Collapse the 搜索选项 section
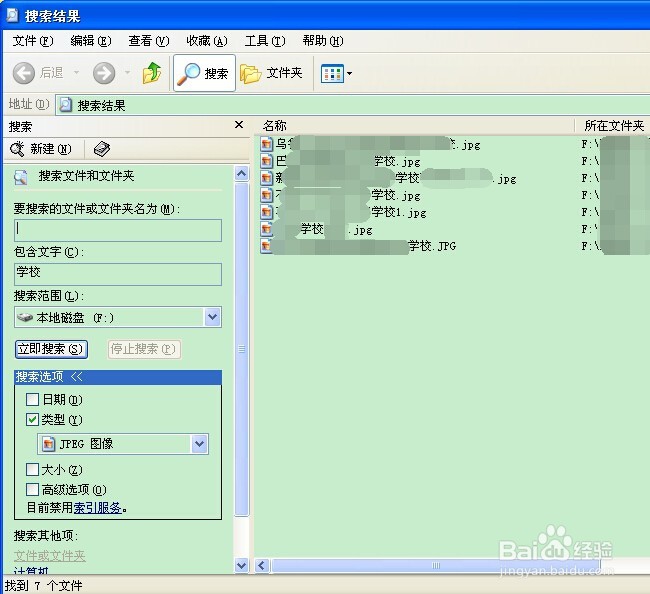This screenshot has height=594, width=650. (118, 377)
